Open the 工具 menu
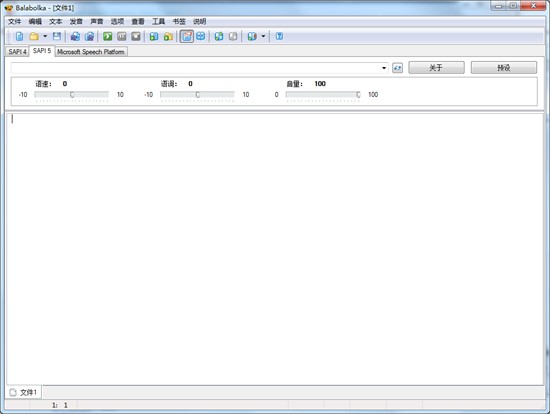Image resolution: width=550 pixels, height=414 pixels. click(158, 21)
